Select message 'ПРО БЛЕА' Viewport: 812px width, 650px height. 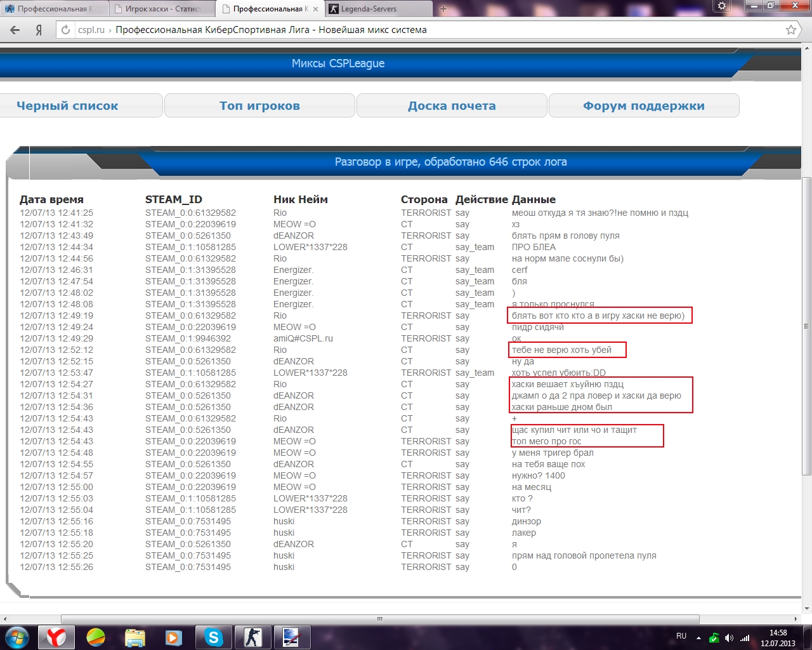point(534,247)
